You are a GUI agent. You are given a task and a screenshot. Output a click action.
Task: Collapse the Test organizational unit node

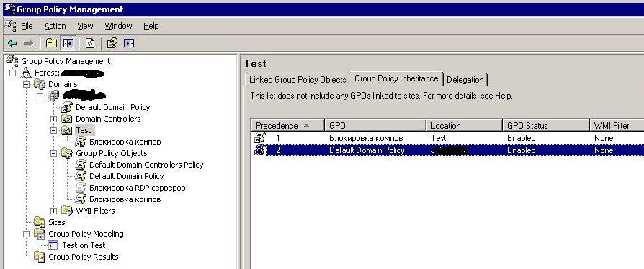[x=53, y=130]
